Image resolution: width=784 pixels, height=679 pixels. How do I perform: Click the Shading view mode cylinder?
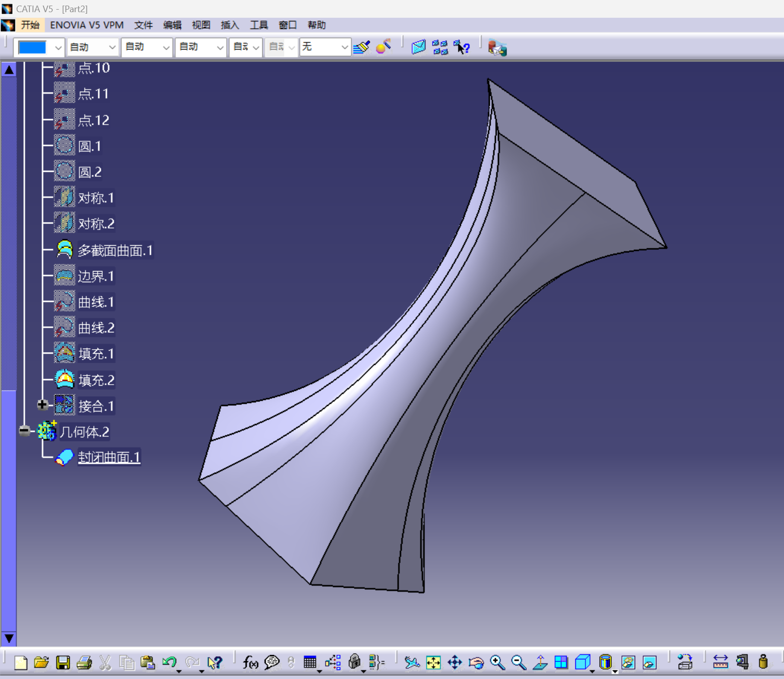[x=605, y=662]
